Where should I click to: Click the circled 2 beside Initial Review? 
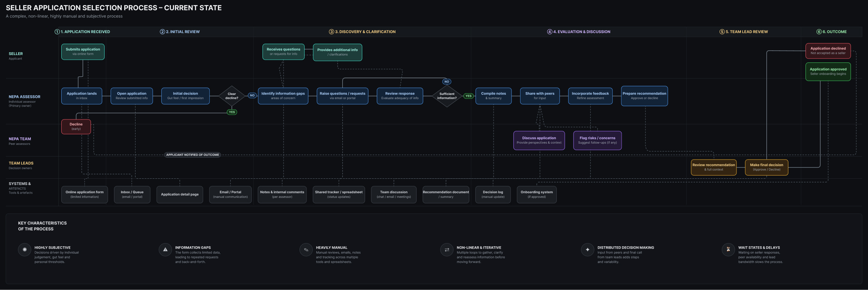[x=162, y=32]
